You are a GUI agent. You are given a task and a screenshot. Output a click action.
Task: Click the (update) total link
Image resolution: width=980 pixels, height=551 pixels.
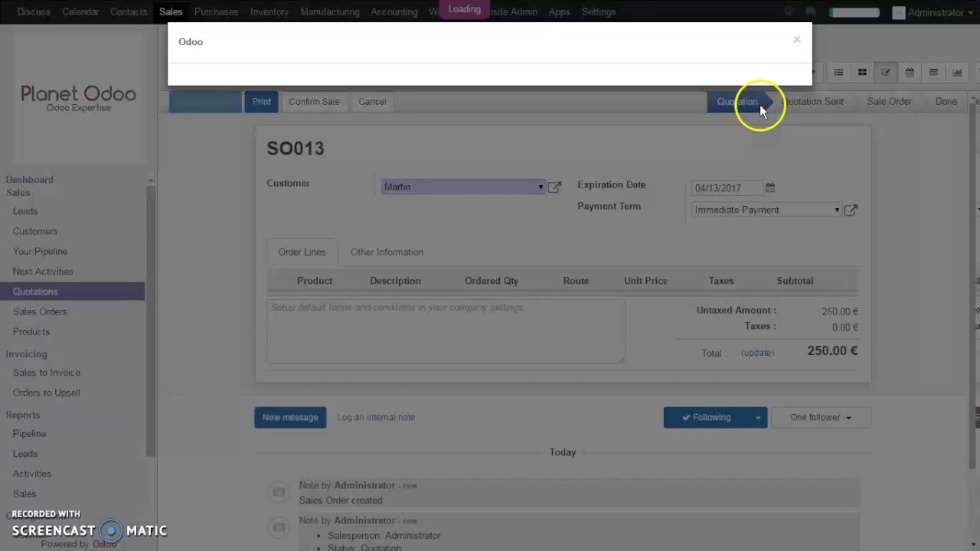point(757,353)
